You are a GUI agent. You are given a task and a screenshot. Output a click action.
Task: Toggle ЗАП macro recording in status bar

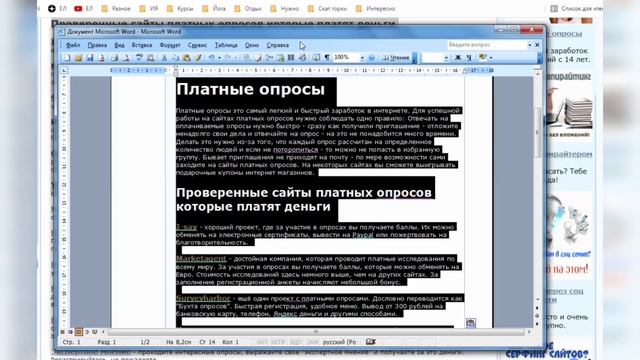(x=261, y=342)
